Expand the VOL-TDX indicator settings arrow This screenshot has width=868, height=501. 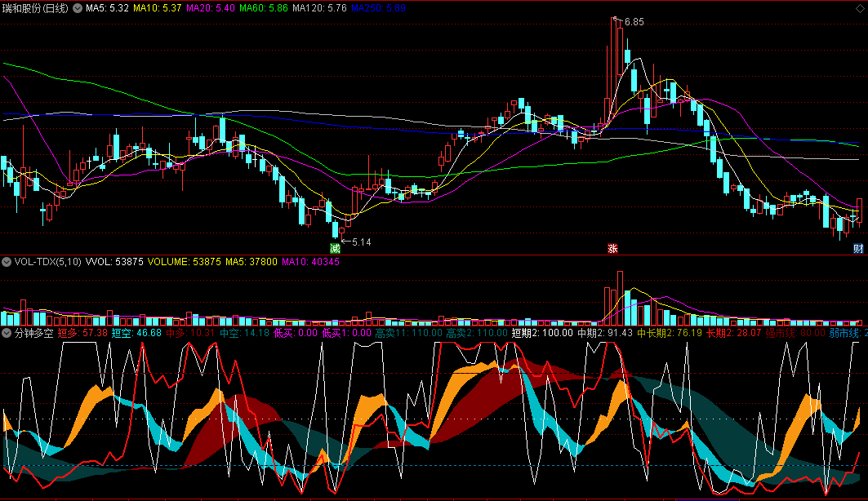coord(7,262)
